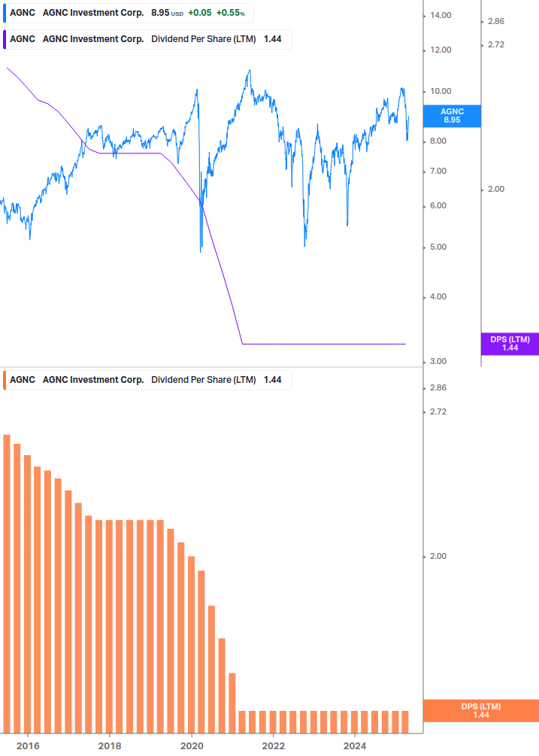The image size is (539, 756).
Task: Click the 5.00 price axis label
Action: point(438,247)
